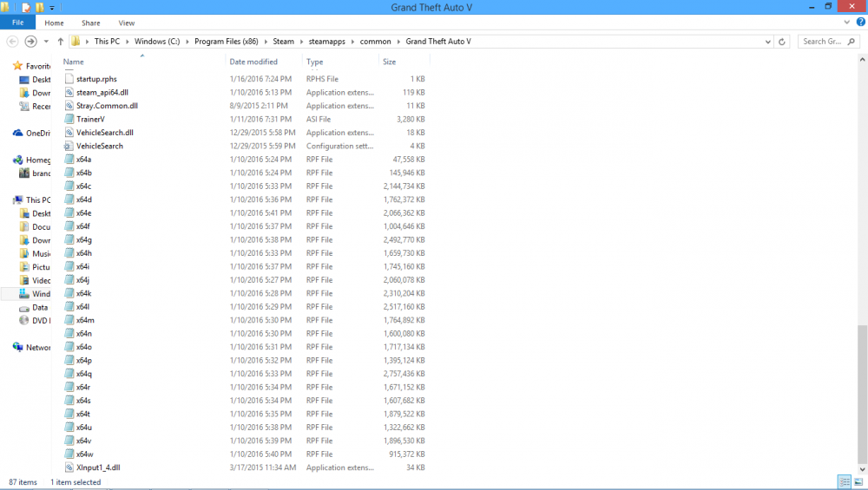Open the Share ribbon tab

click(x=91, y=23)
